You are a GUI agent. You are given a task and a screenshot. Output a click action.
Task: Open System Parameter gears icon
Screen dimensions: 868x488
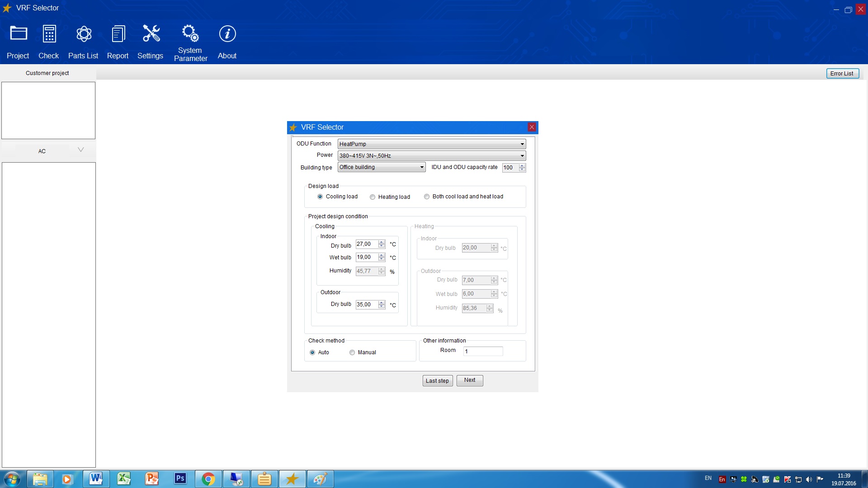(190, 33)
